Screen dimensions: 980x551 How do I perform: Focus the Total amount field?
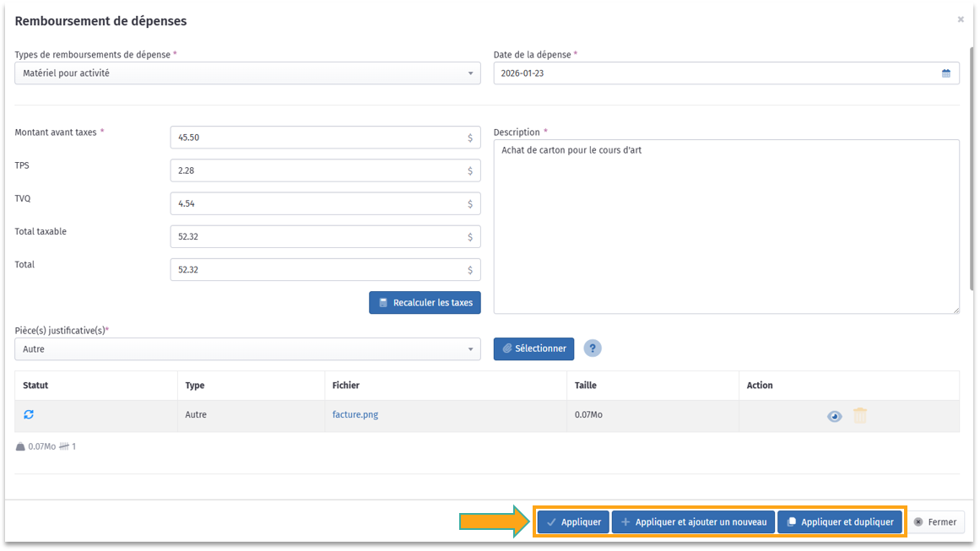click(325, 270)
